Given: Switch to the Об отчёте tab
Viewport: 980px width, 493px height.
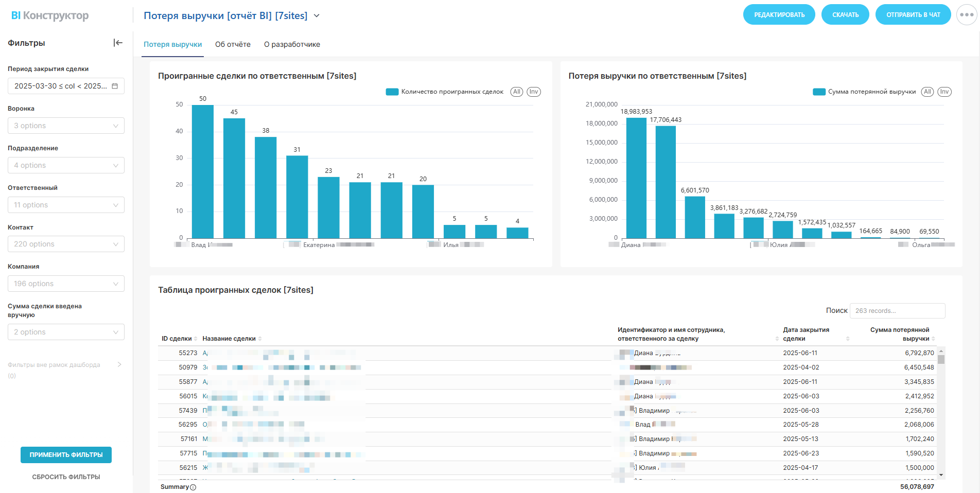Looking at the screenshot, I should tap(233, 44).
